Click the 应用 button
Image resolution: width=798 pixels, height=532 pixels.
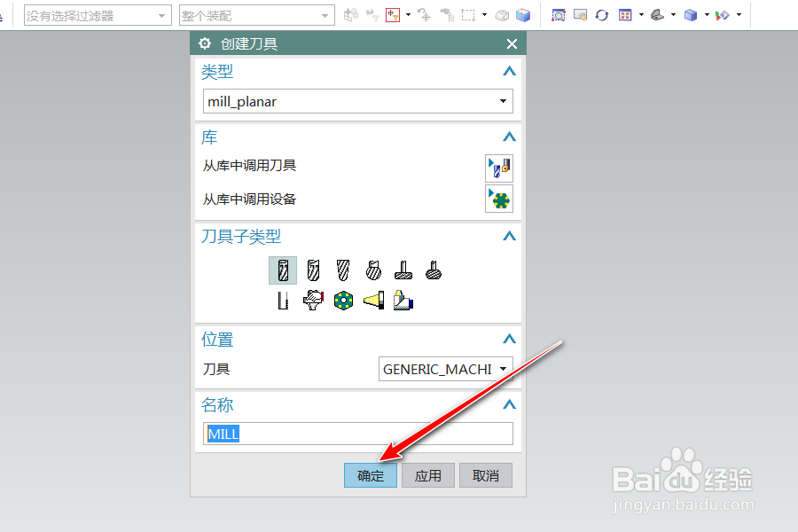[428, 475]
